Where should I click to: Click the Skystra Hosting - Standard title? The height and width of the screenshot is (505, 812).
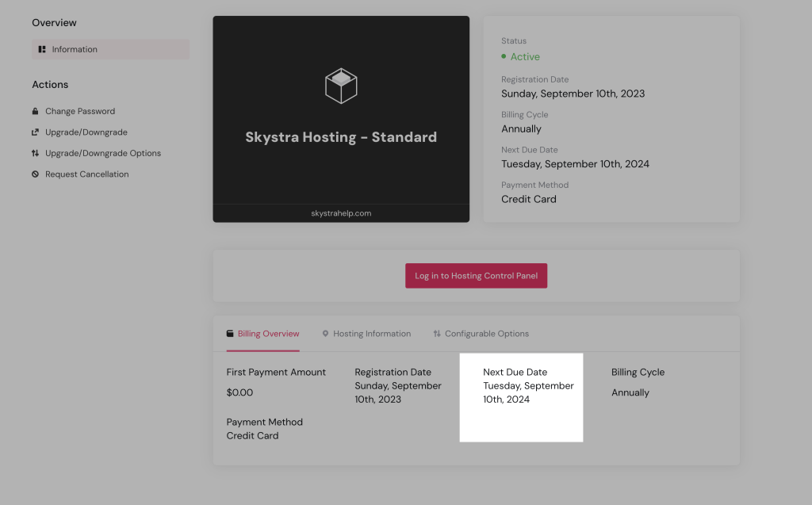(x=341, y=137)
